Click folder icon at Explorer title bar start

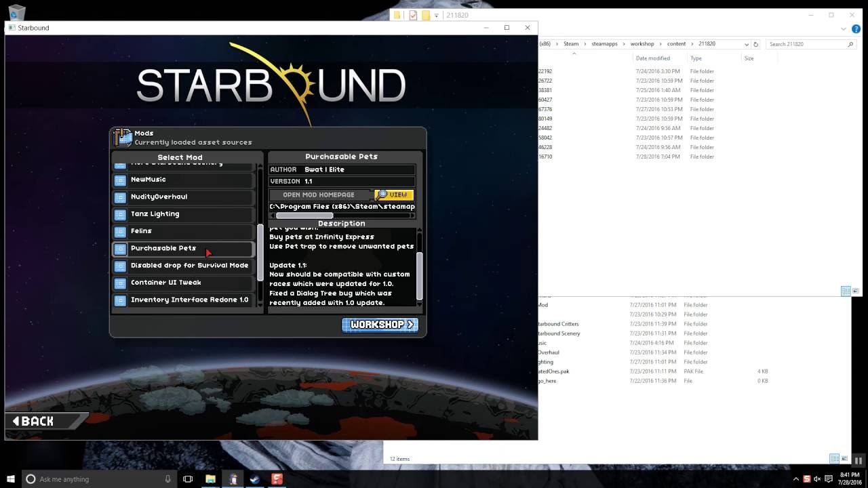pyautogui.click(x=397, y=15)
